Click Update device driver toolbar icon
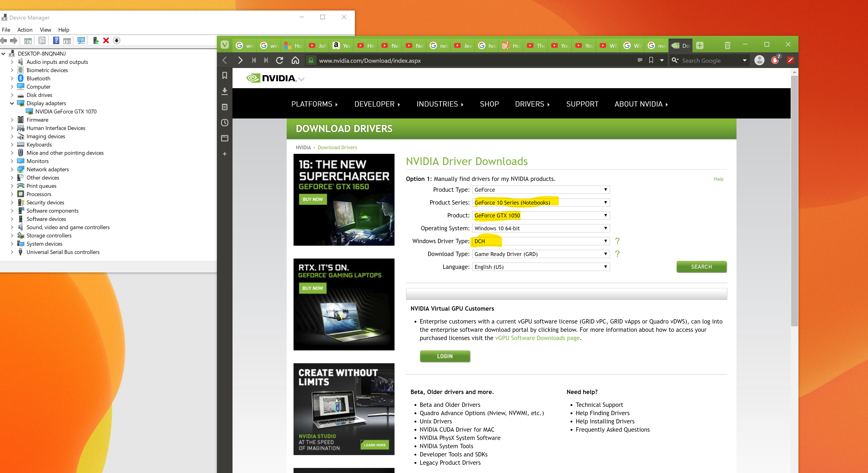868x473 pixels. point(96,40)
